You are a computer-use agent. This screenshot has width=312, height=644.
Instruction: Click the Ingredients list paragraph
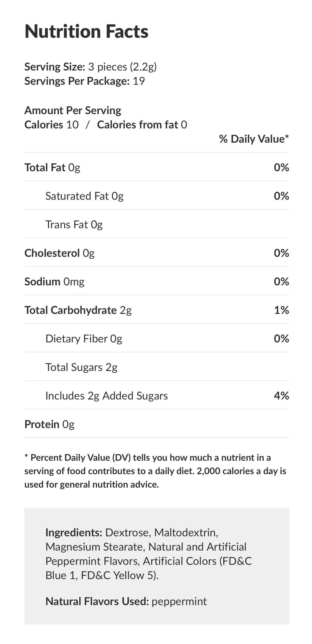point(148,554)
